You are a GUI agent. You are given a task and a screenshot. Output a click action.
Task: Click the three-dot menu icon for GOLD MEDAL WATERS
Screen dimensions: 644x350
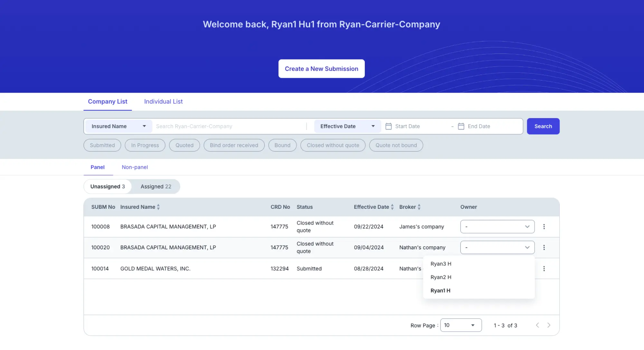point(545,268)
